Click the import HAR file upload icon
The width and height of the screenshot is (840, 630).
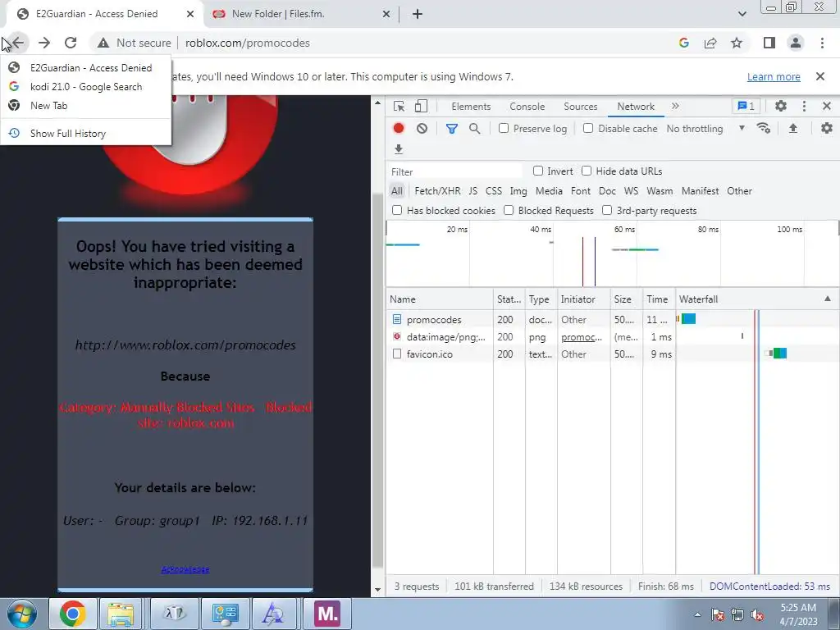(x=793, y=128)
